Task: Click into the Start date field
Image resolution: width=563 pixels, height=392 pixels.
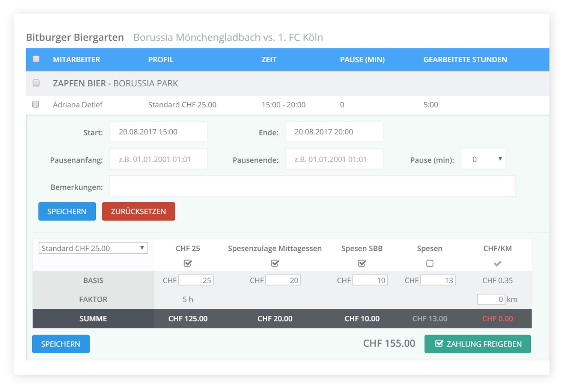Action: [158, 132]
